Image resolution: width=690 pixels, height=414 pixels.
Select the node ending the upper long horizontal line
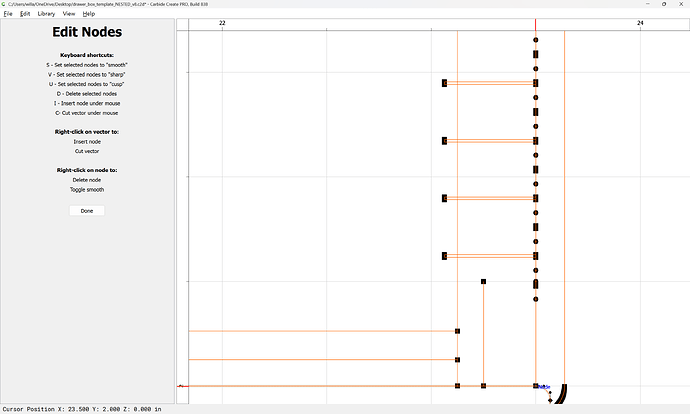click(457, 331)
